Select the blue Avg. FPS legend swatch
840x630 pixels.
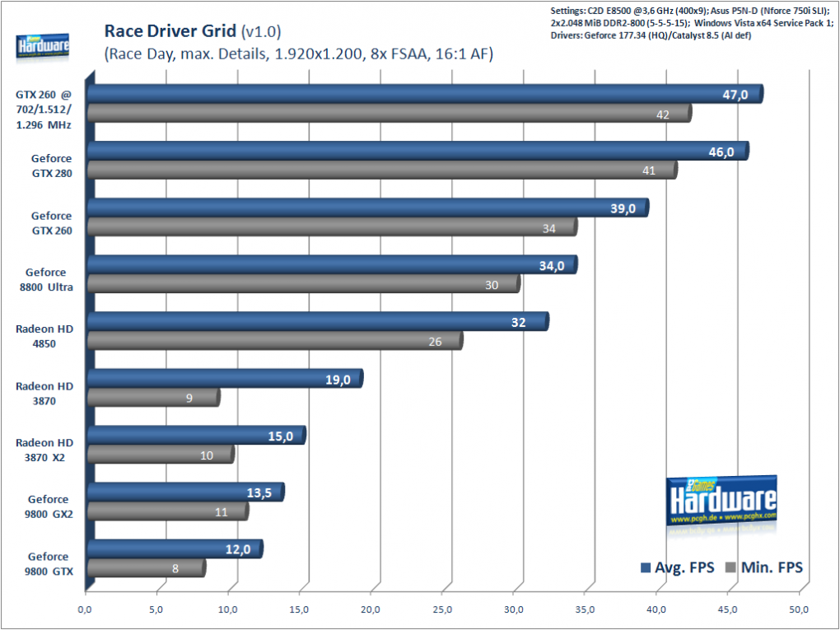pyautogui.click(x=646, y=568)
